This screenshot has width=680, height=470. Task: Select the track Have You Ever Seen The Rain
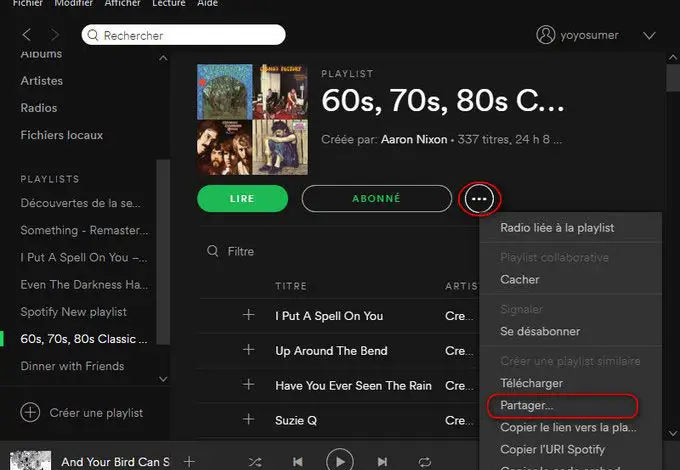[353, 385]
